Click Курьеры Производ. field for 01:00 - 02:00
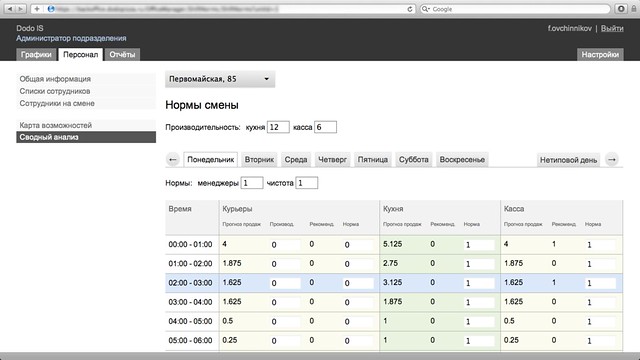 [x=285, y=264]
